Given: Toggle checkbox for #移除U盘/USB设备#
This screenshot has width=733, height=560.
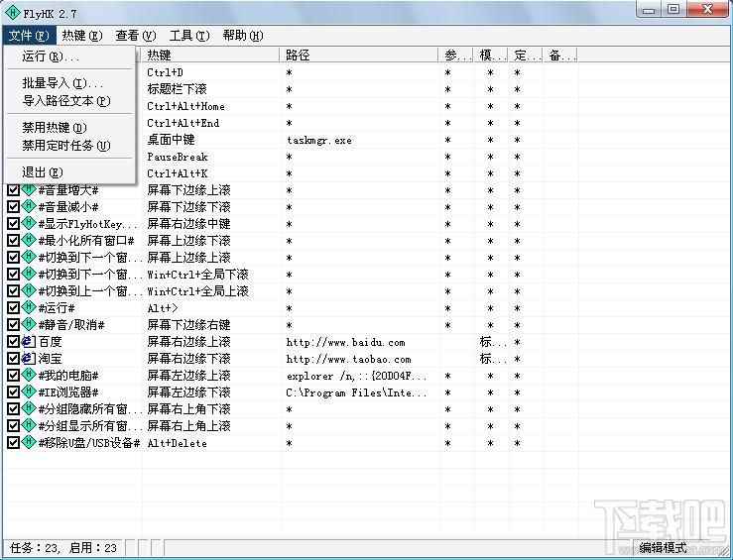Looking at the screenshot, I should [x=14, y=443].
